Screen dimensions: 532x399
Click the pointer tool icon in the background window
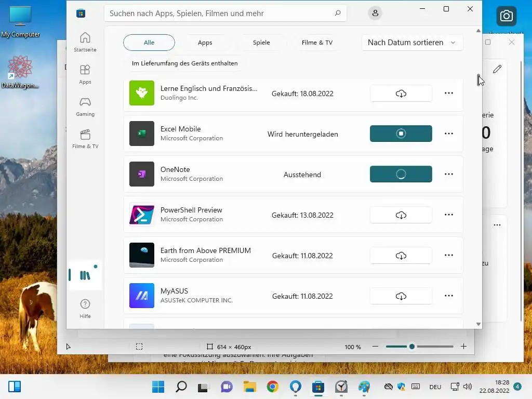(68, 347)
